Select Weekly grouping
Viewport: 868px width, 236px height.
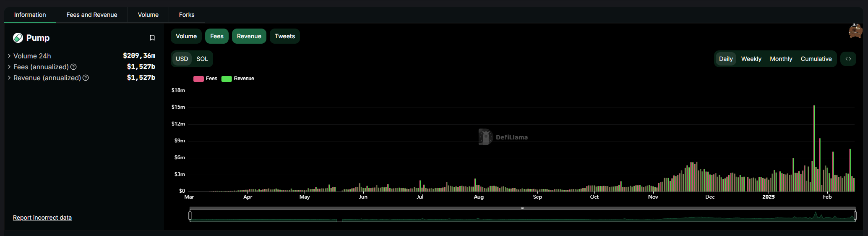pos(751,59)
